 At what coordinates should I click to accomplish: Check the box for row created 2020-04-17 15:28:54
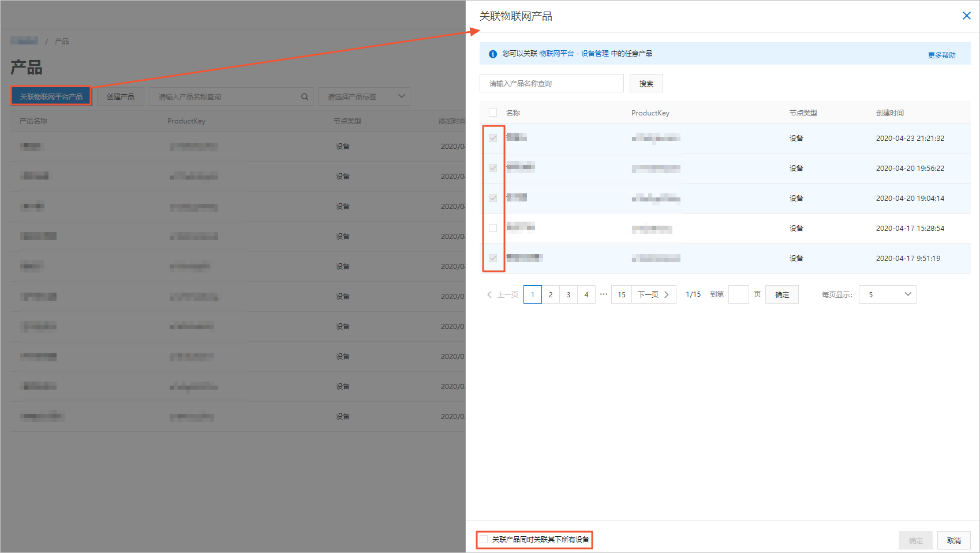(493, 228)
